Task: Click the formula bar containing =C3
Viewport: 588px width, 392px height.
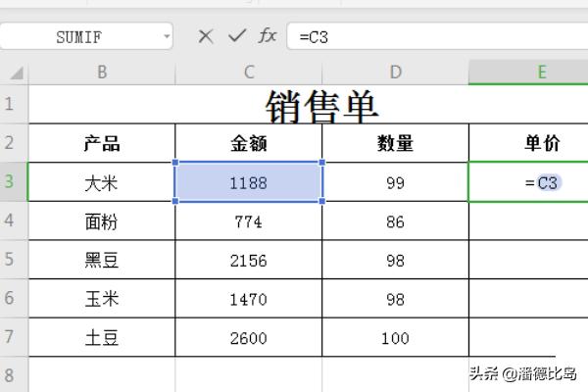Action: pos(437,37)
